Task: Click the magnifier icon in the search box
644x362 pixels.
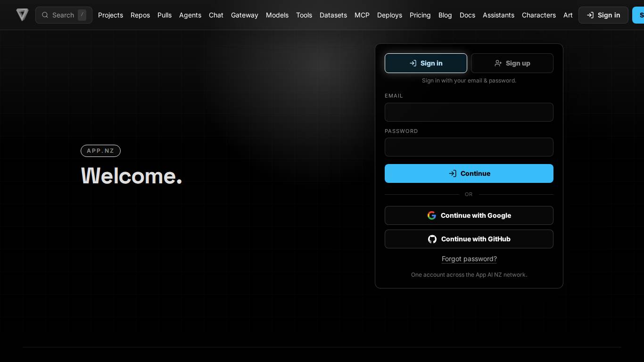Action: (45, 15)
